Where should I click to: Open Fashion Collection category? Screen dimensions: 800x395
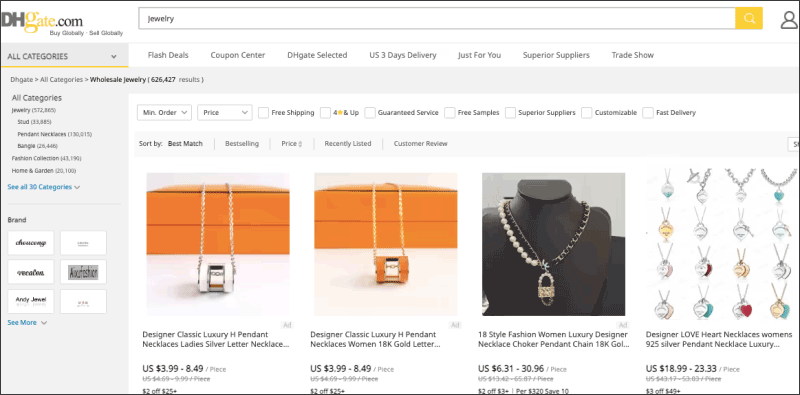[46, 158]
